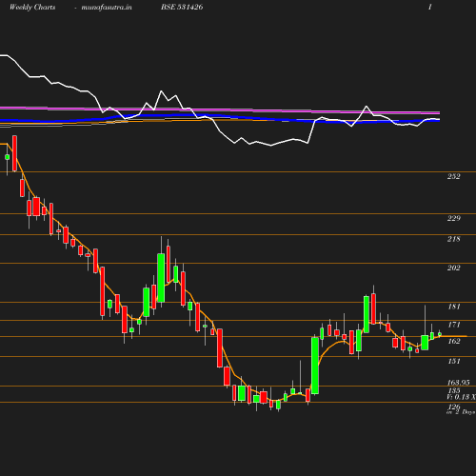Click the last small green candle on right
476x476 pixels.
click(440, 333)
